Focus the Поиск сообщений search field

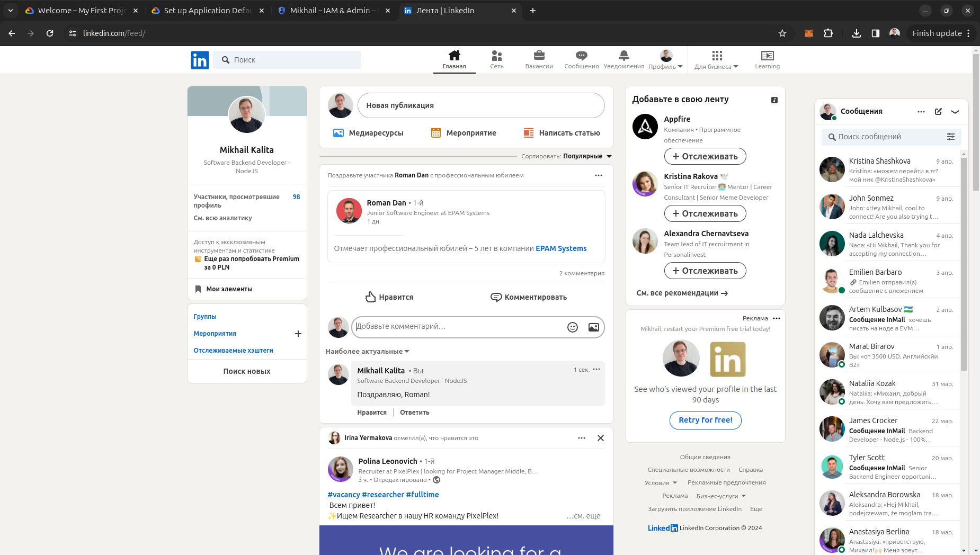click(891, 137)
